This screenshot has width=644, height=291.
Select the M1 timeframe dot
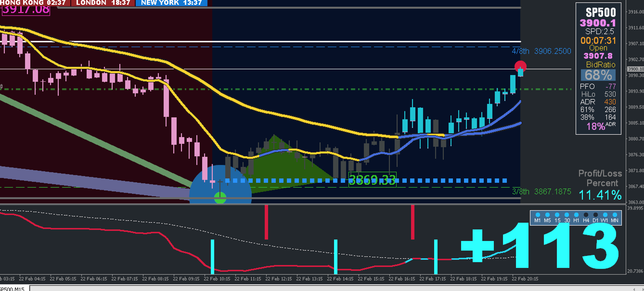(x=538, y=215)
